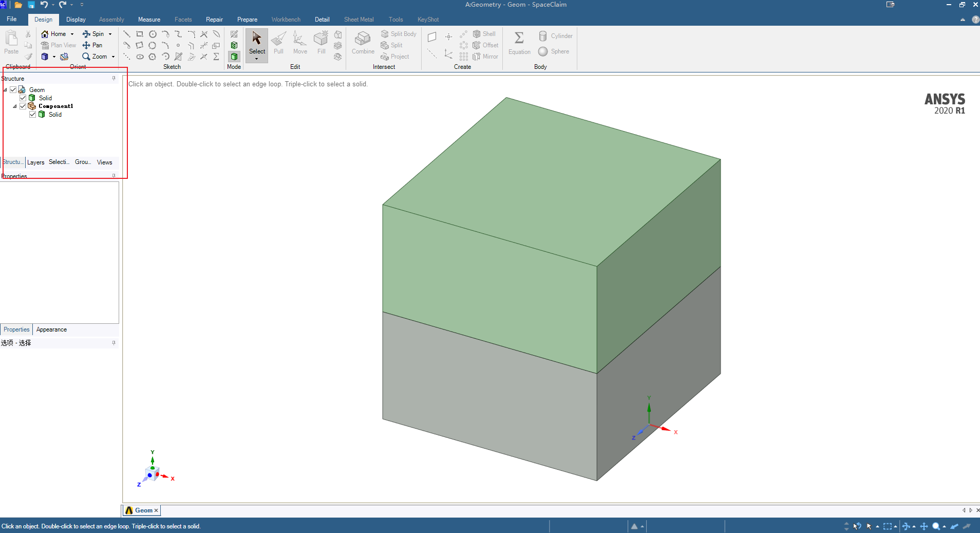Click the Pan orient tool

click(x=92, y=45)
